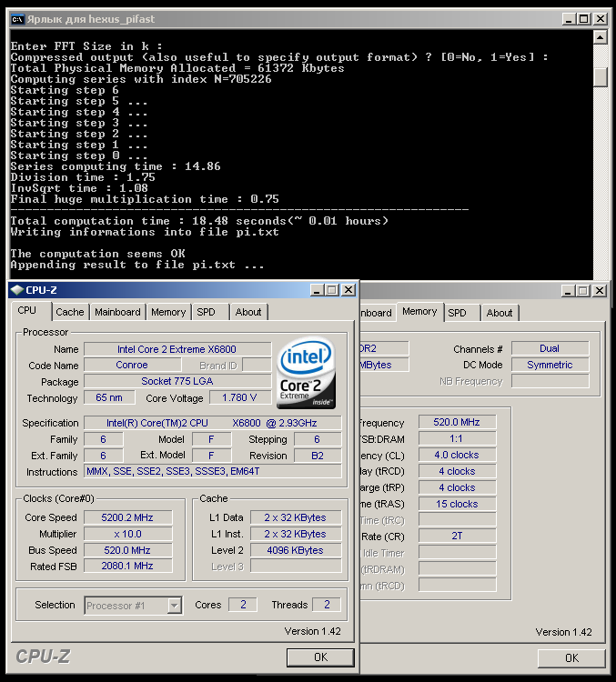Open SPD tab in rear CPU-Z window
Image resolution: width=616 pixels, height=682 pixels.
pyautogui.click(x=457, y=313)
